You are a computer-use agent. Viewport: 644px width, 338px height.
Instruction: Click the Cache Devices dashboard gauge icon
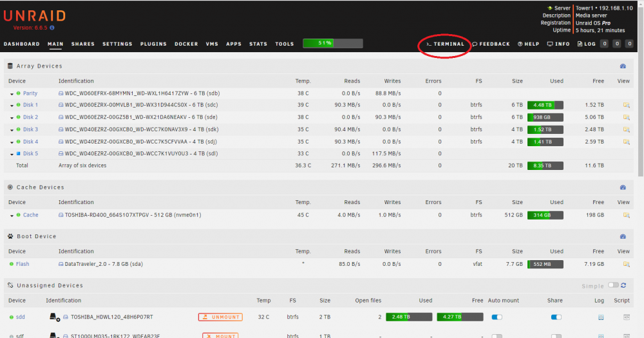click(623, 187)
